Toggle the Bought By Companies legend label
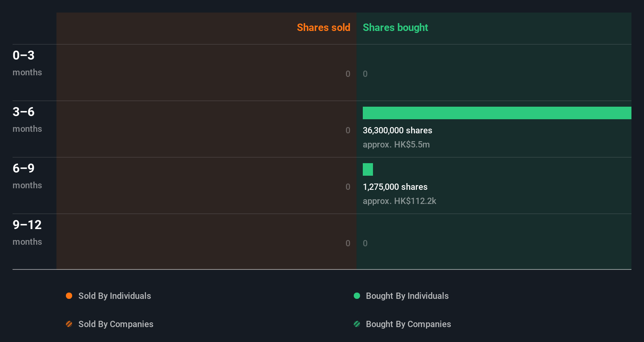Screen dimensions: 644x342 (408, 324)
